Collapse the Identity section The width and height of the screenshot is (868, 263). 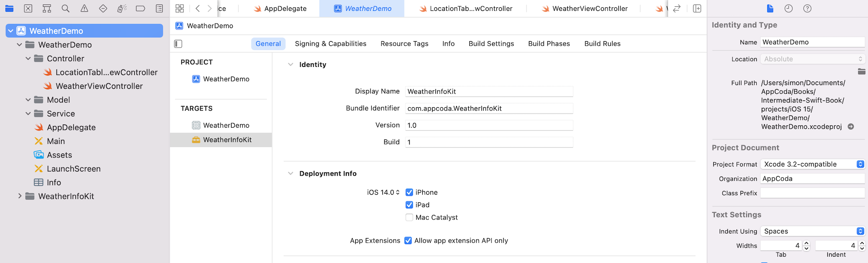(x=290, y=65)
